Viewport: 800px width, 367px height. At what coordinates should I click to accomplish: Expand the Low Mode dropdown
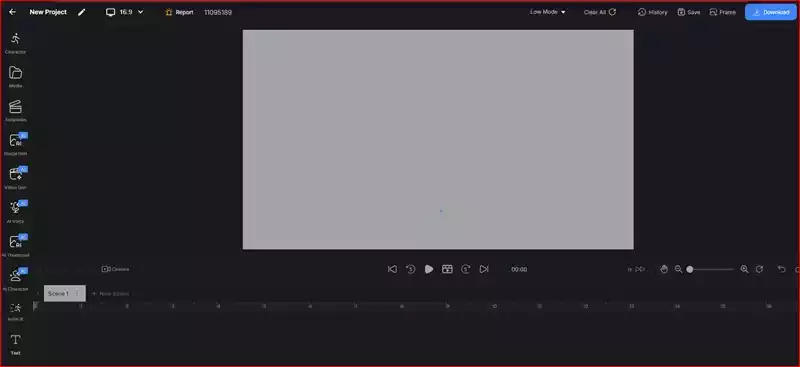pyautogui.click(x=547, y=12)
